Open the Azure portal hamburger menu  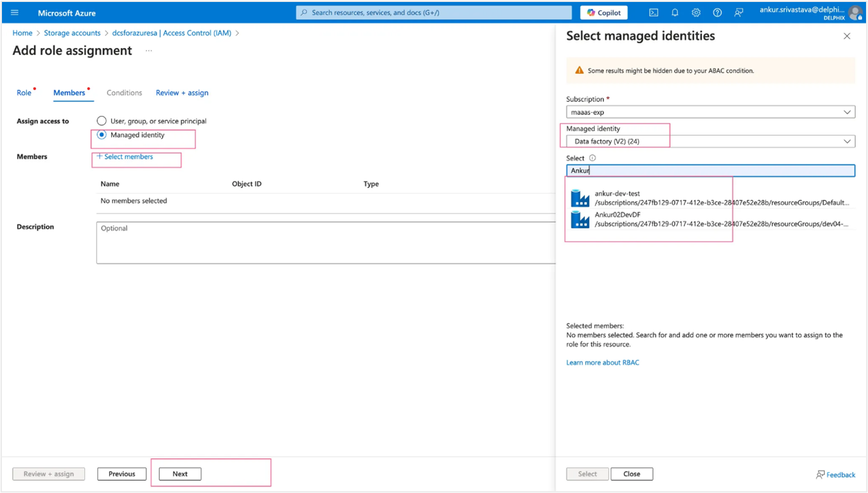[14, 12]
